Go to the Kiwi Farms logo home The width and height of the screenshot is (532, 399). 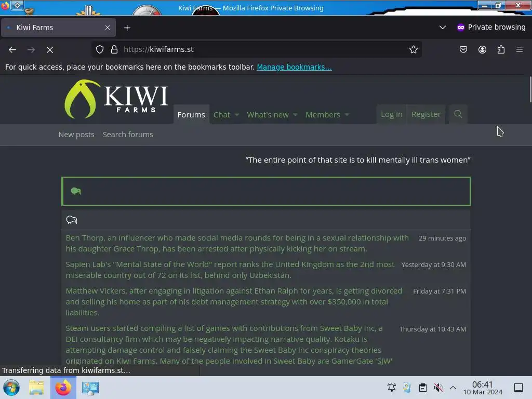click(x=116, y=99)
